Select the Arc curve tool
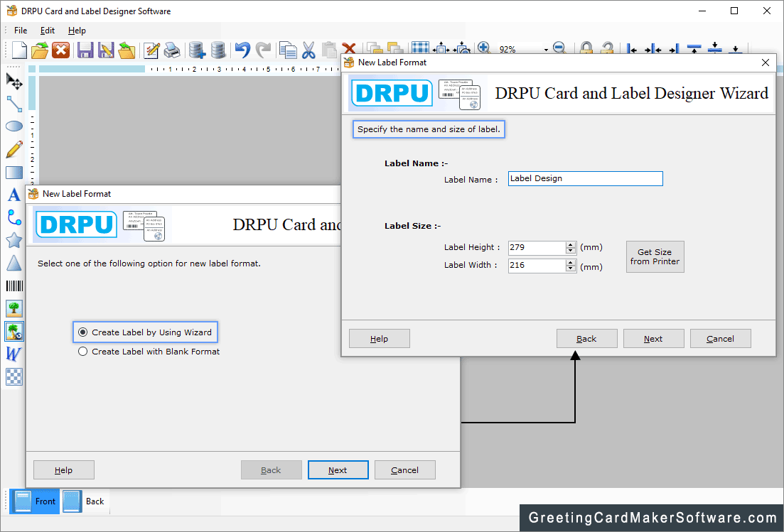This screenshot has height=532, width=784. [14, 218]
